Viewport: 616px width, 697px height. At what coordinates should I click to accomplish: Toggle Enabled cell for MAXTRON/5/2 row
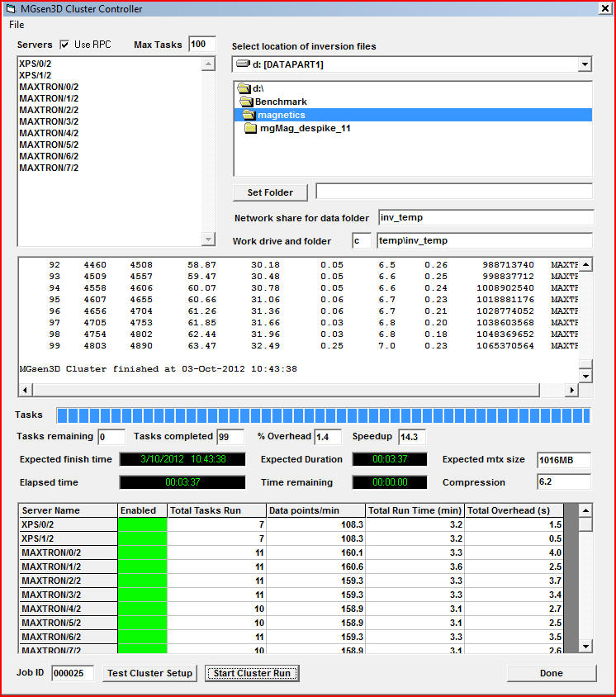tap(142, 623)
